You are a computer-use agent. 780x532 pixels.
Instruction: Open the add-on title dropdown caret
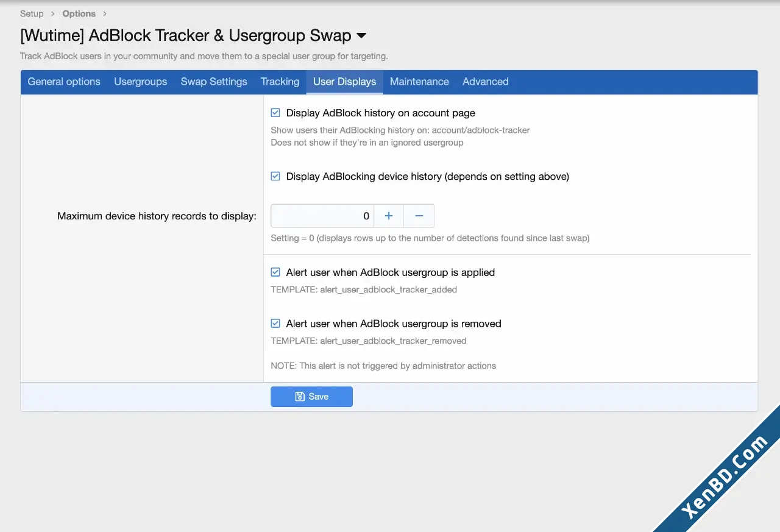[361, 36]
